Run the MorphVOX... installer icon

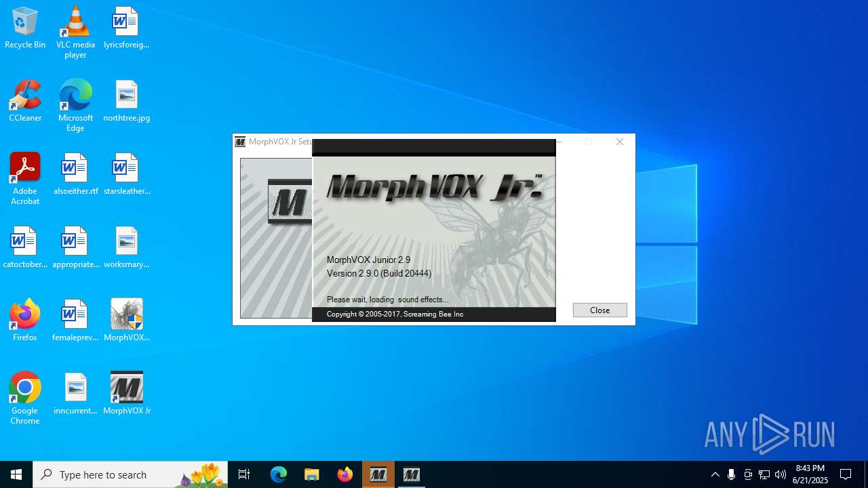126,321
